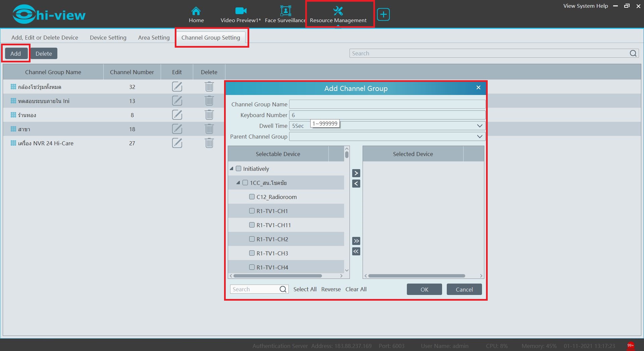Expand the Parent Channel Group dropdown

[479, 137]
